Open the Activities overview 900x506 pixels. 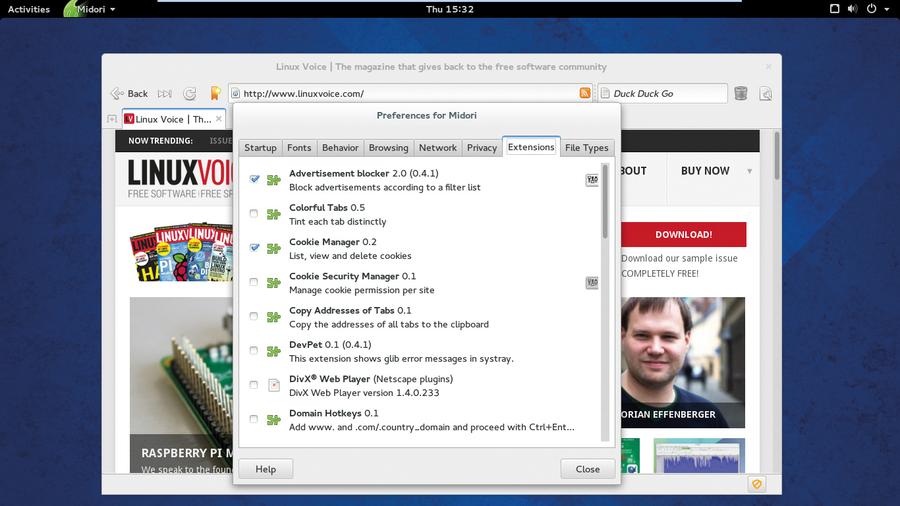point(29,9)
